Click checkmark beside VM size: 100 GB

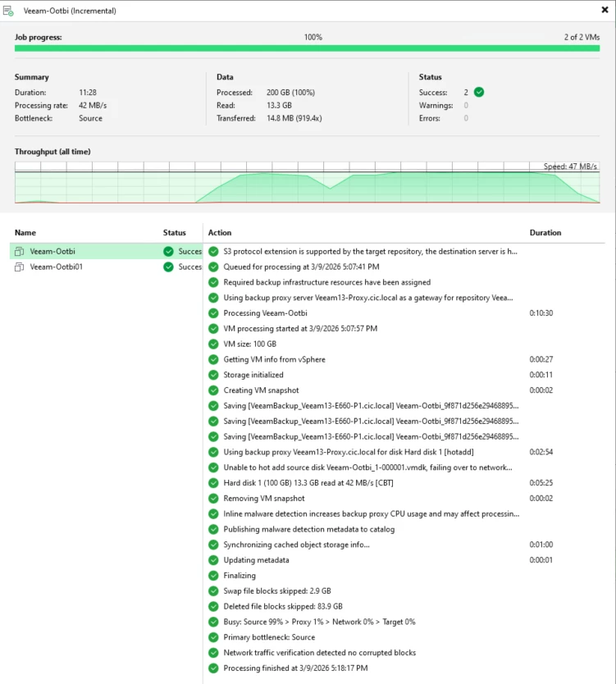click(213, 344)
